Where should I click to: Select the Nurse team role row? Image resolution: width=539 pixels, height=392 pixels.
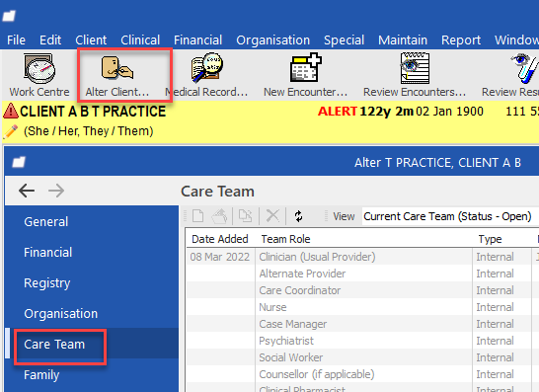coord(362,307)
